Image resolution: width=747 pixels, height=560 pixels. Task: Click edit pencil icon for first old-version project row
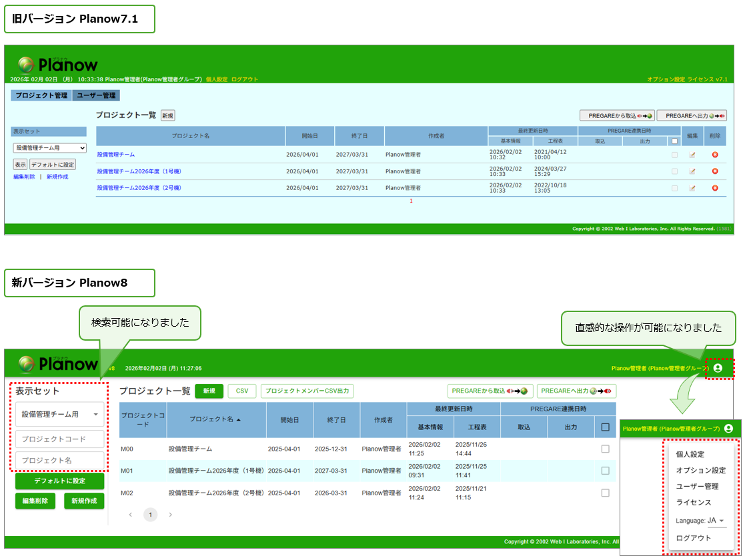click(692, 155)
